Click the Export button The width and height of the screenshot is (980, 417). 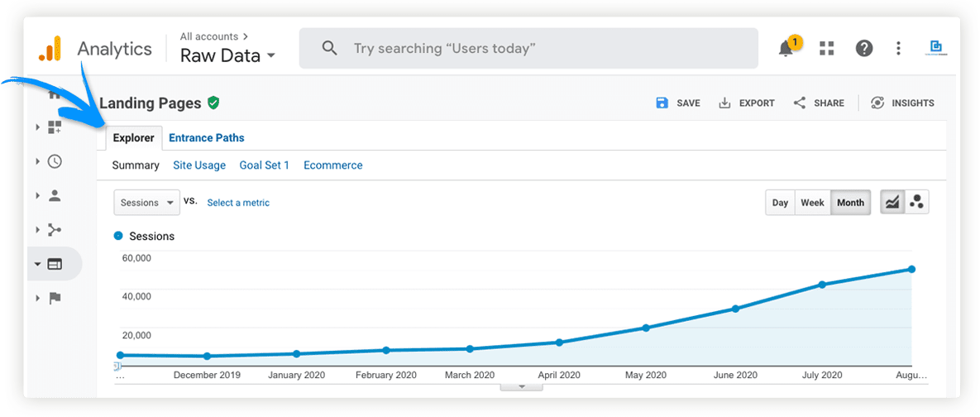coord(747,103)
